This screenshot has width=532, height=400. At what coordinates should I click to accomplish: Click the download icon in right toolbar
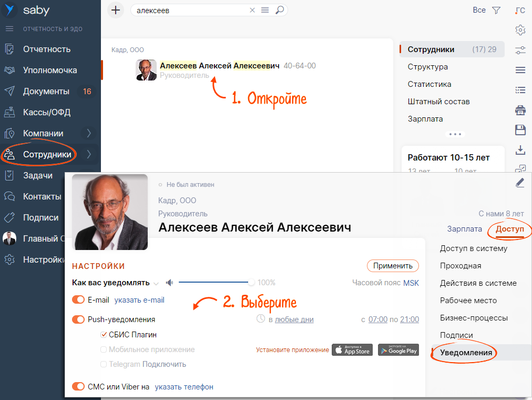coord(520,150)
